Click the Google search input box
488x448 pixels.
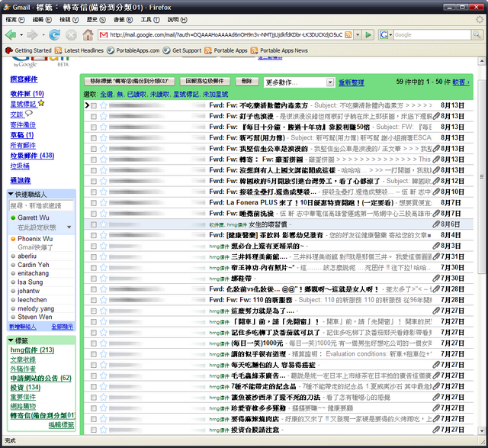pos(432,35)
